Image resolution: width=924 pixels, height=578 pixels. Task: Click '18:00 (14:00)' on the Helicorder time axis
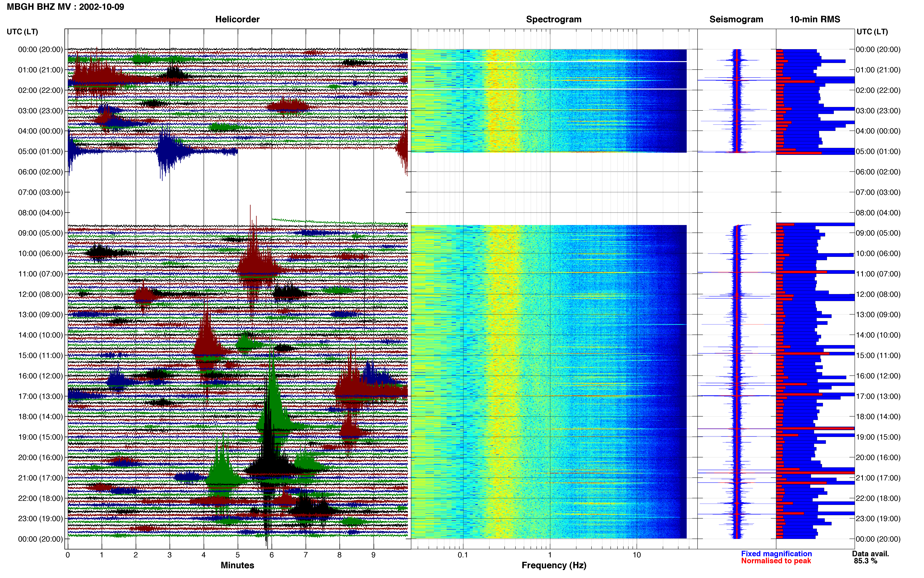[41, 417]
